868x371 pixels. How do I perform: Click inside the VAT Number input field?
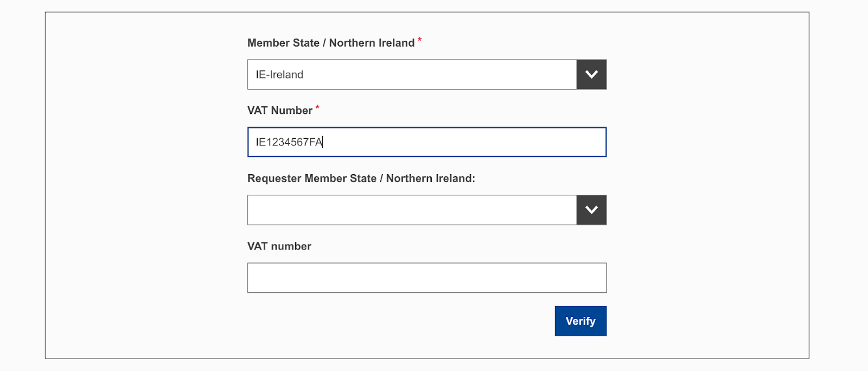click(426, 142)
